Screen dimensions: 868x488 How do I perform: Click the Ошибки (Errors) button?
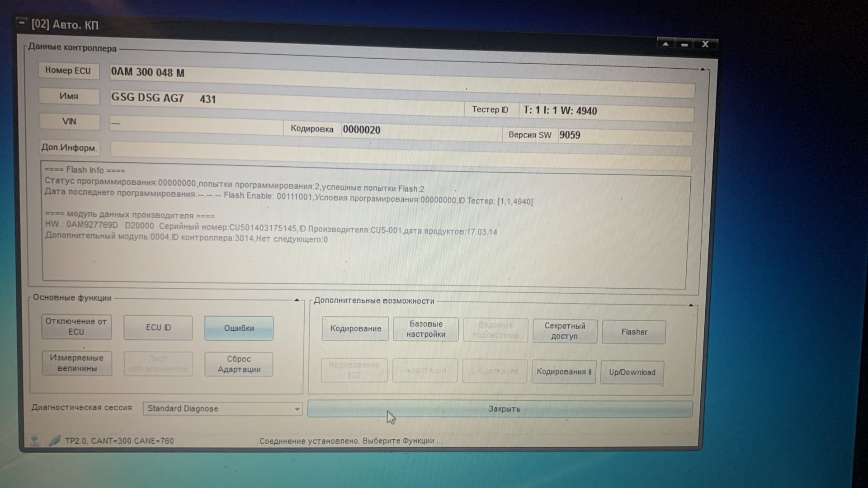click(x=238, y=328)
